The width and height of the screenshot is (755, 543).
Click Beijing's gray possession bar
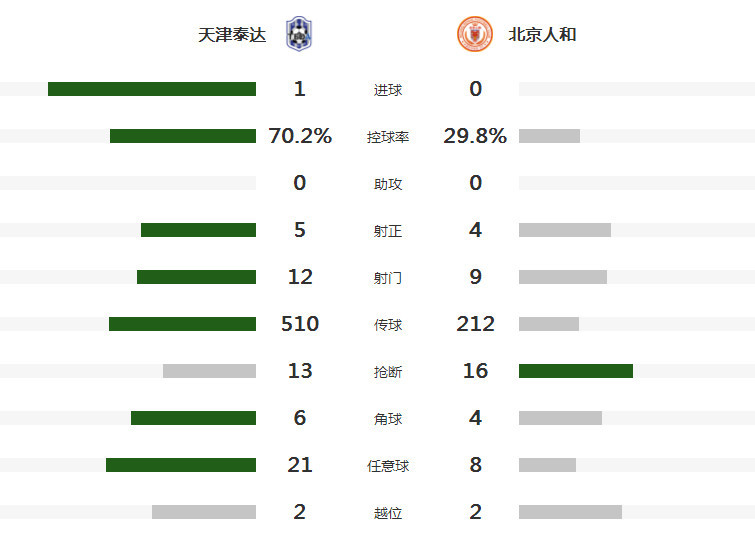[x=549, y=136]
